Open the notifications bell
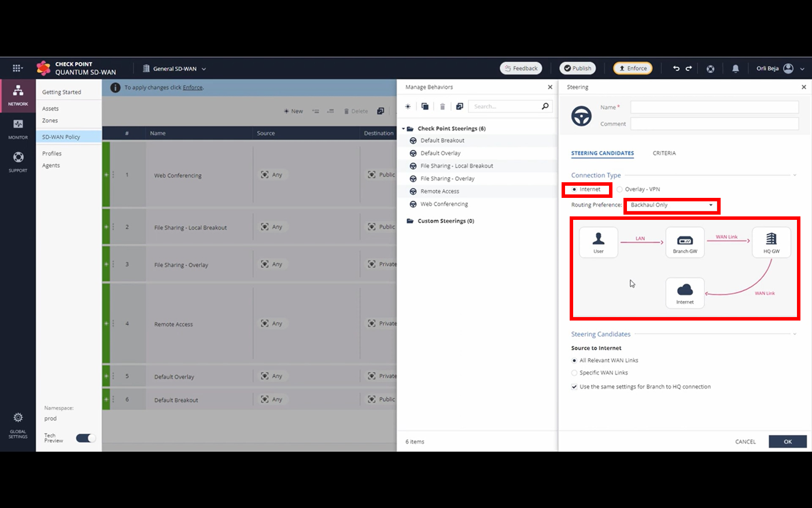812x508 pixels. (x=736, y=68)
